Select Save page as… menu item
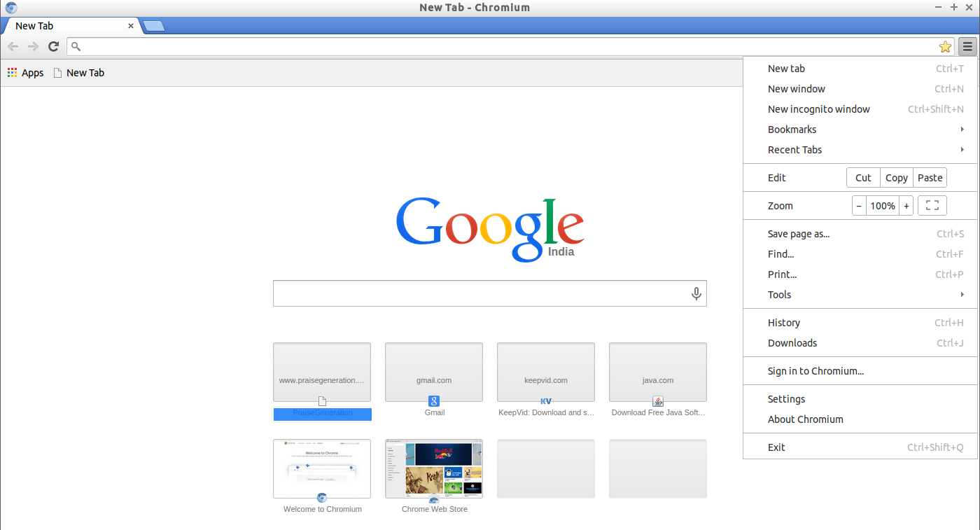Viewport: 980px width, 530px height. pos(860,234)
